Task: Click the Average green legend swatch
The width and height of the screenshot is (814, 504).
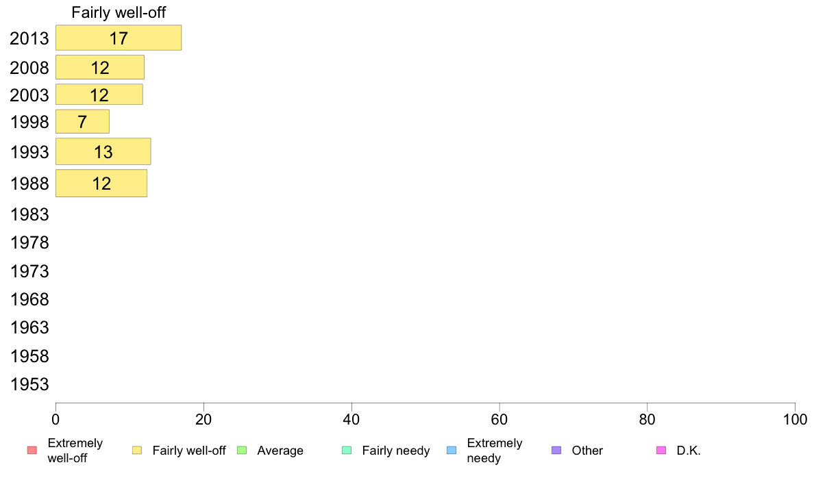Action: click(x=242, y=450)
